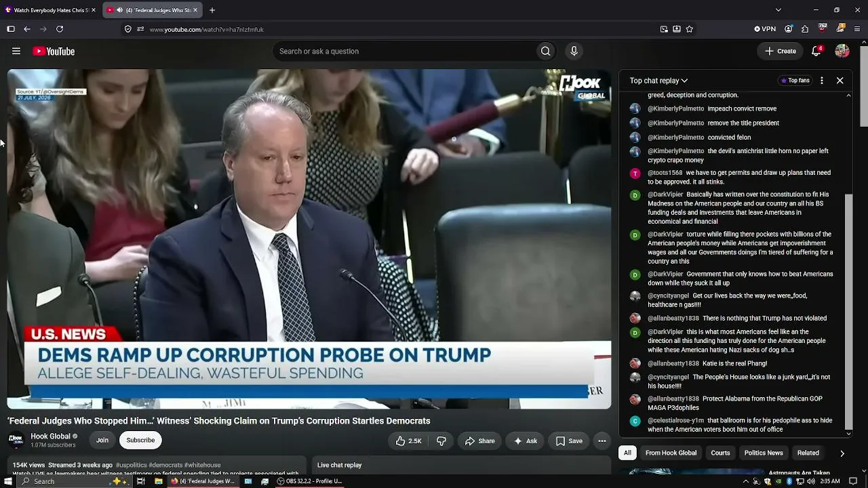Dislike this video
This screenshot has height=488, width=868.
pyautogui.click(x=441, y=441)
